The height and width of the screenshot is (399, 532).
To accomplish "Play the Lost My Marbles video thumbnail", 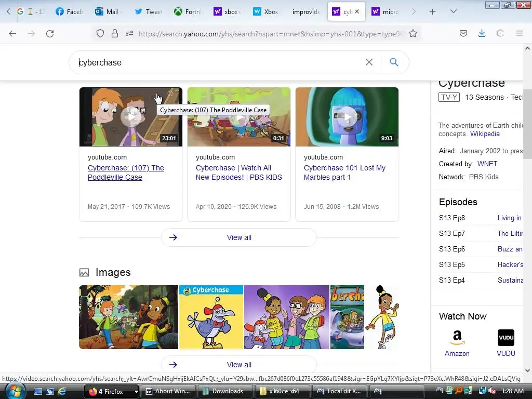I will 347,117.
